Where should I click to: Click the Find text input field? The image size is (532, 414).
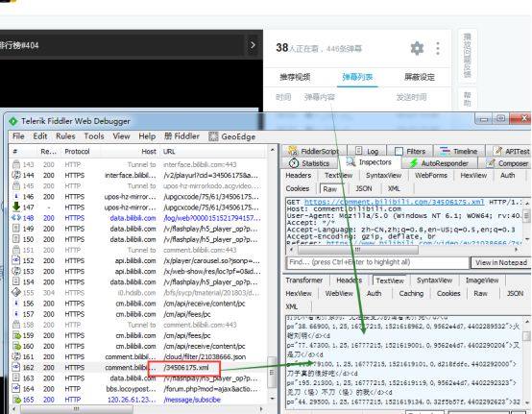coord(377,262)
